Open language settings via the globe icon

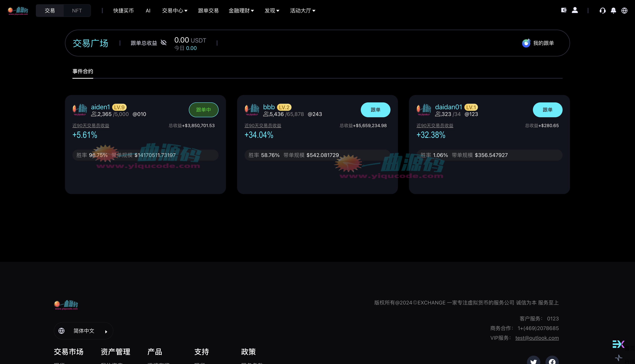[624, 11]
